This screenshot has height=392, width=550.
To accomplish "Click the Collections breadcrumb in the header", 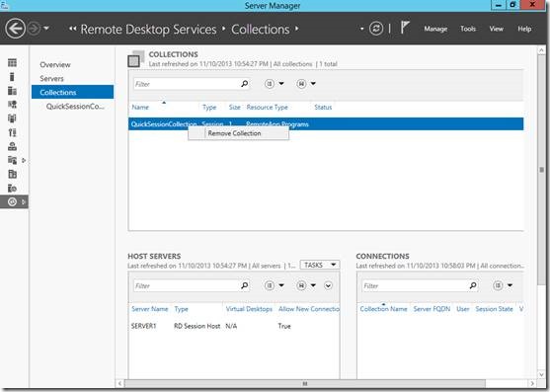I will tap(261, 30).
